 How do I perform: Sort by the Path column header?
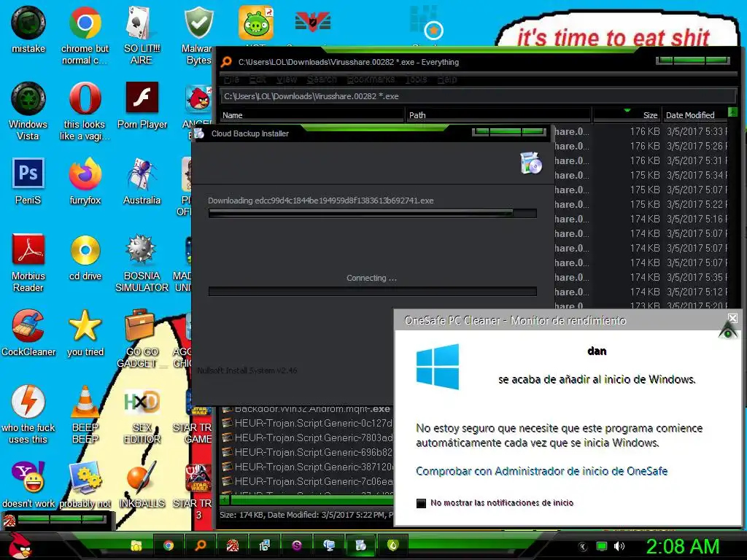[499, 114]
